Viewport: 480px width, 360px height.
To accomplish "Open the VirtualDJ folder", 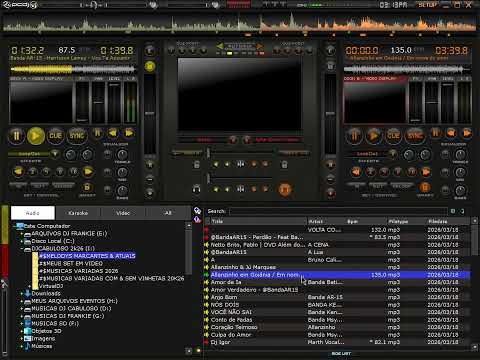I will 51,286.
